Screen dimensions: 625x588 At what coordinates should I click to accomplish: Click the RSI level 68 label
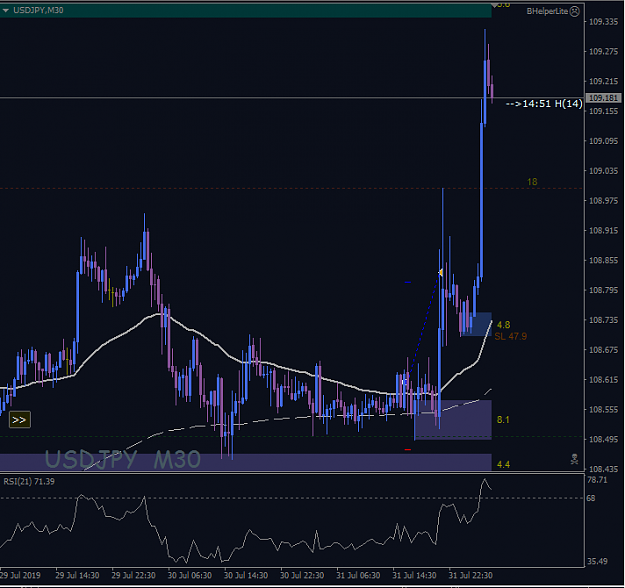click(591, 498)
